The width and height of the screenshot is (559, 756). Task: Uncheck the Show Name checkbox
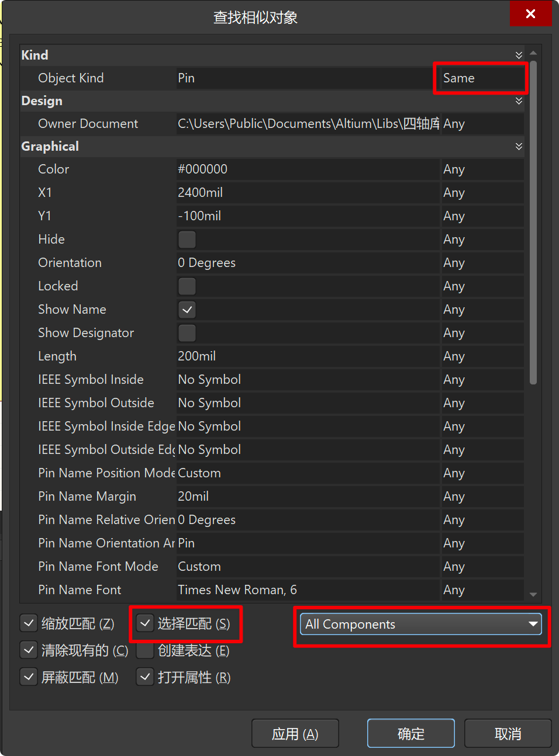click(x=187, y=310)
